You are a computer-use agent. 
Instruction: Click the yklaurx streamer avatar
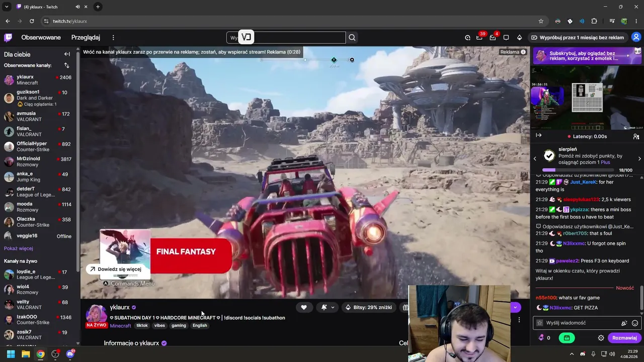pos(96,314)
